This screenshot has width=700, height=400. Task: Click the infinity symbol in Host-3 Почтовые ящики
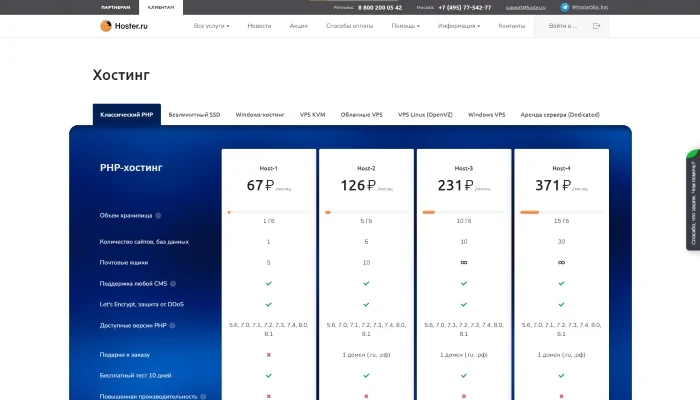[x=464, y=262]
